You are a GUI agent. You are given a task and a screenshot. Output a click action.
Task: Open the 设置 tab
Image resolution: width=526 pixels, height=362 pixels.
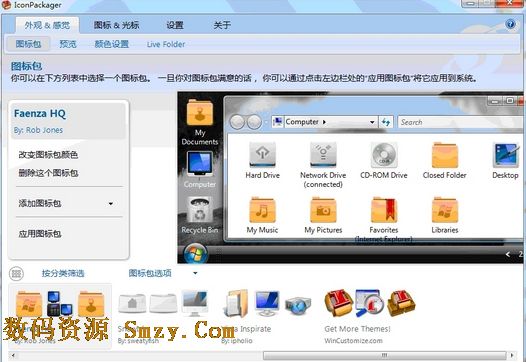175,25
